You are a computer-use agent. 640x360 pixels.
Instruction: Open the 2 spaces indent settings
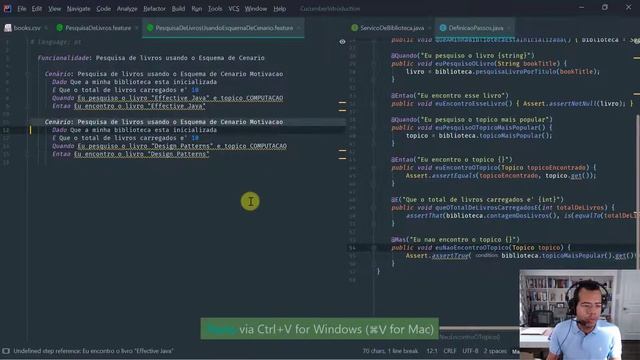[x=495, y=351]
